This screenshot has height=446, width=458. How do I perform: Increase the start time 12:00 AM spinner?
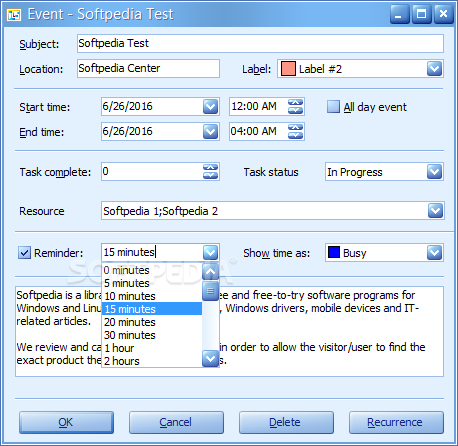pos(295,103)
